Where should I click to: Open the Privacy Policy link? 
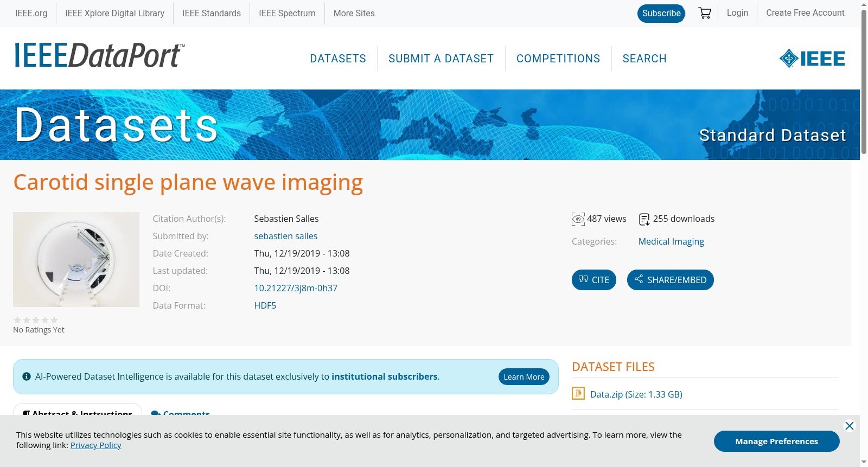(x=95, y=445)
